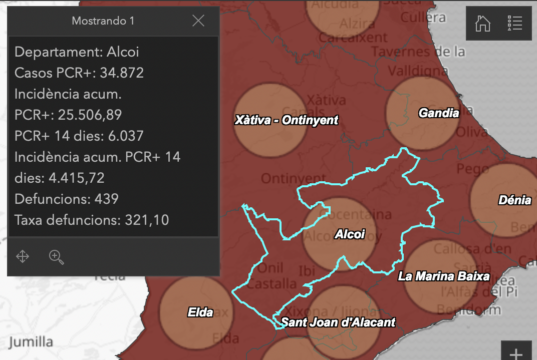Screen dimensions: 537x360
Task: Click the Alzira circle at map top
Action: [342, 14]
